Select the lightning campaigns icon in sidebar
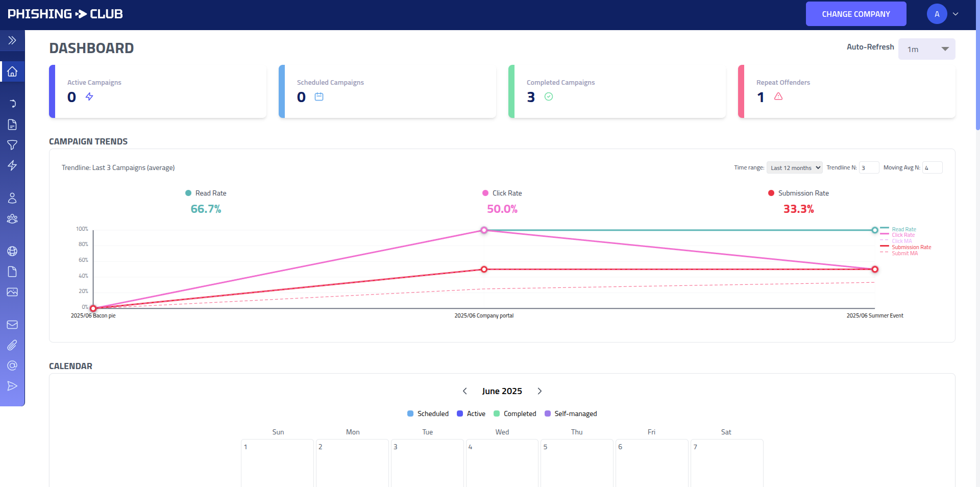Viewport: 980px width, 487px height. tap(12, 165)
